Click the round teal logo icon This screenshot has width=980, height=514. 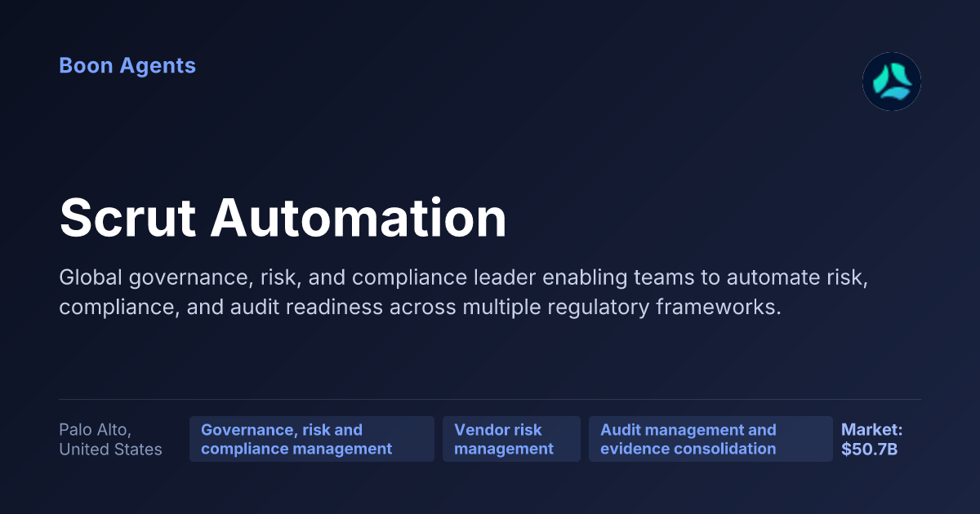tap(892, 82)
